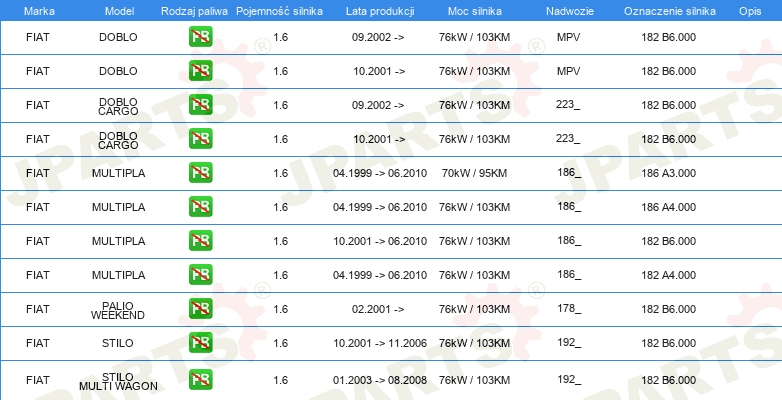Viewport: 782px width, 400px height.
Task: Click 'DOBLO CARGO' model in the 09.2002 row
Action: 118,106
